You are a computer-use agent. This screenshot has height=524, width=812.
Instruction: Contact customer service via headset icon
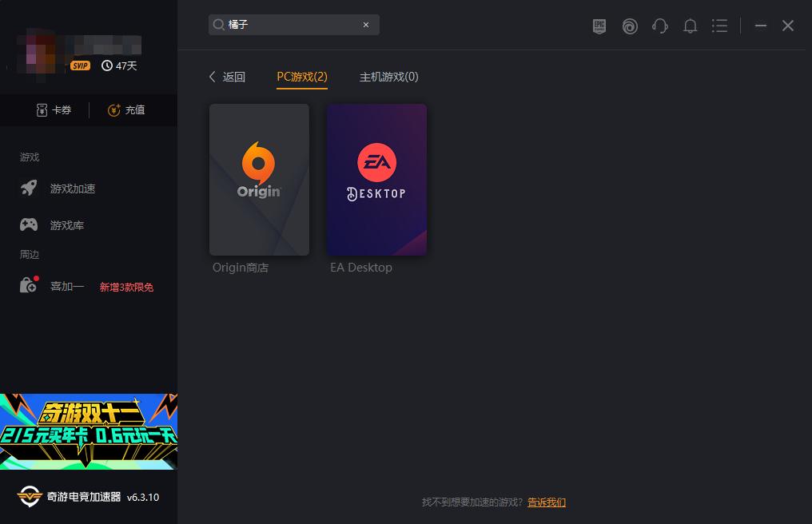click(x=660, y=26)
